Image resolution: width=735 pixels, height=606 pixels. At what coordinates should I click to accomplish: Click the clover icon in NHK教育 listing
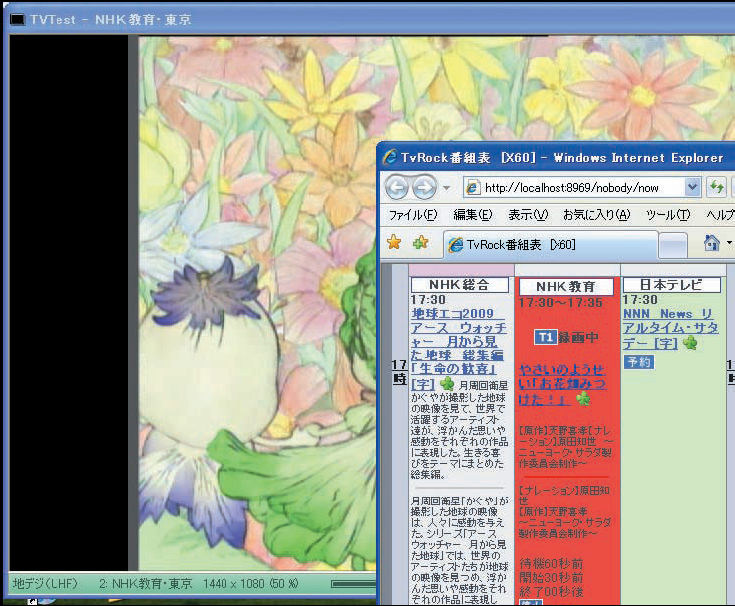coord(583,399)
